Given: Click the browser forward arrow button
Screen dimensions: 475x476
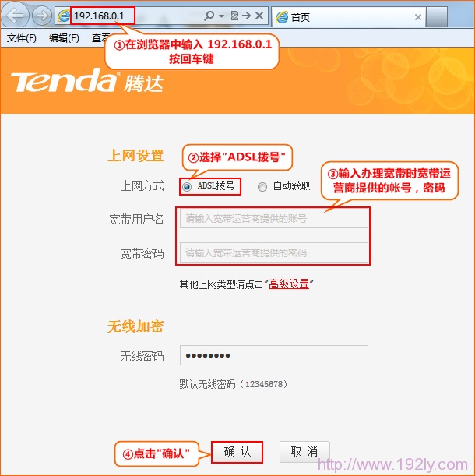Looking at the screenshot, I should 41,15.
